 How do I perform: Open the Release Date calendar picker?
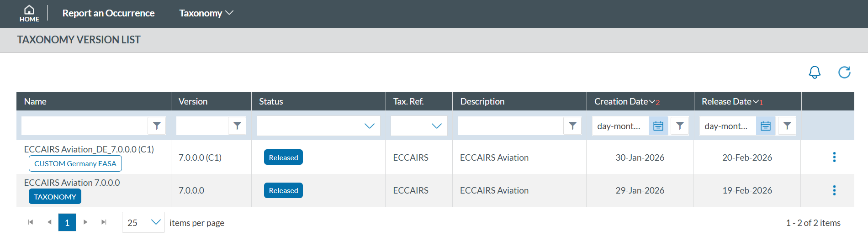[x=765, y=126]
